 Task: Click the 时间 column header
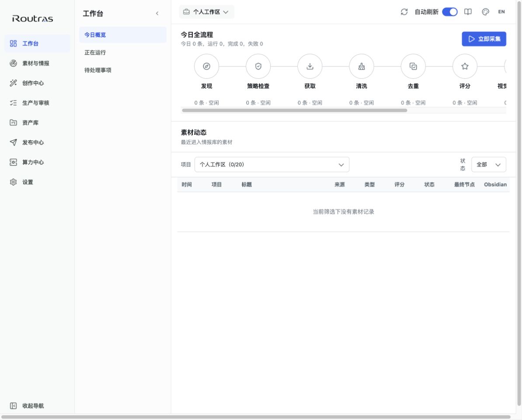186,184
